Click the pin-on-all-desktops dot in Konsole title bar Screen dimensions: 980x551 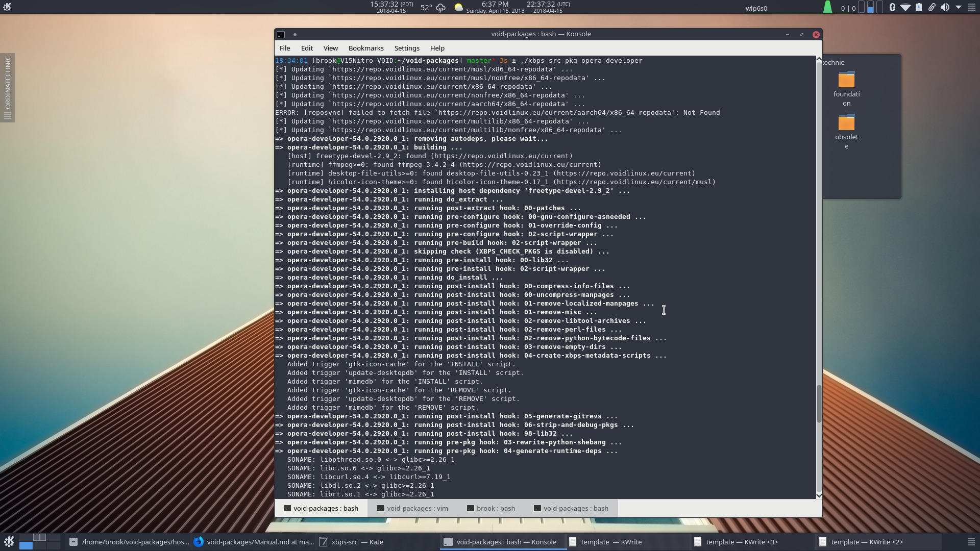coord(295,34)
